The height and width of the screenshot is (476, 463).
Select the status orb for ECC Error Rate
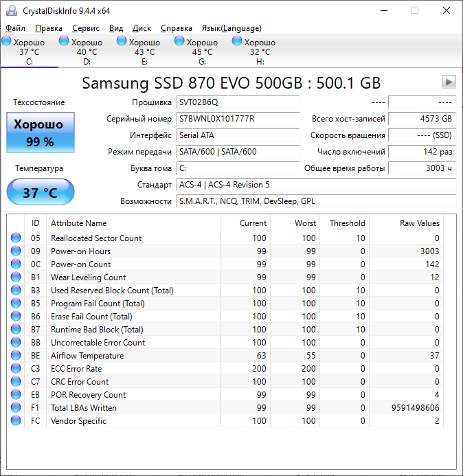(16, 369)
